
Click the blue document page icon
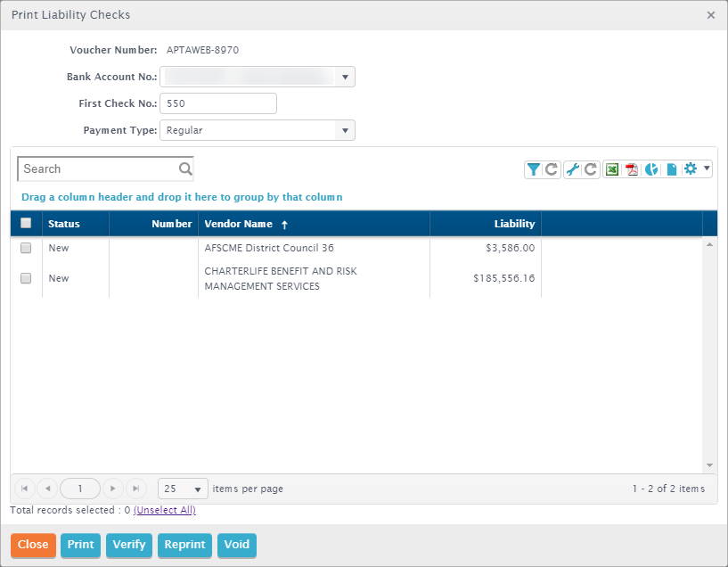(x=672, y=169)
